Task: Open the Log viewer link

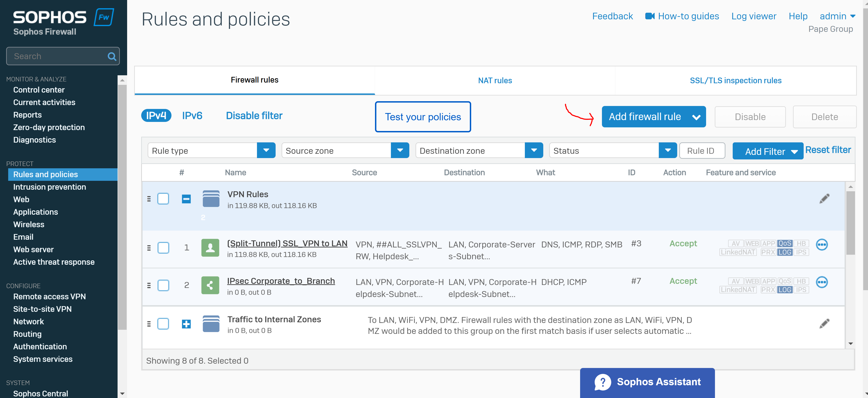Action: (x=753, y=16)
